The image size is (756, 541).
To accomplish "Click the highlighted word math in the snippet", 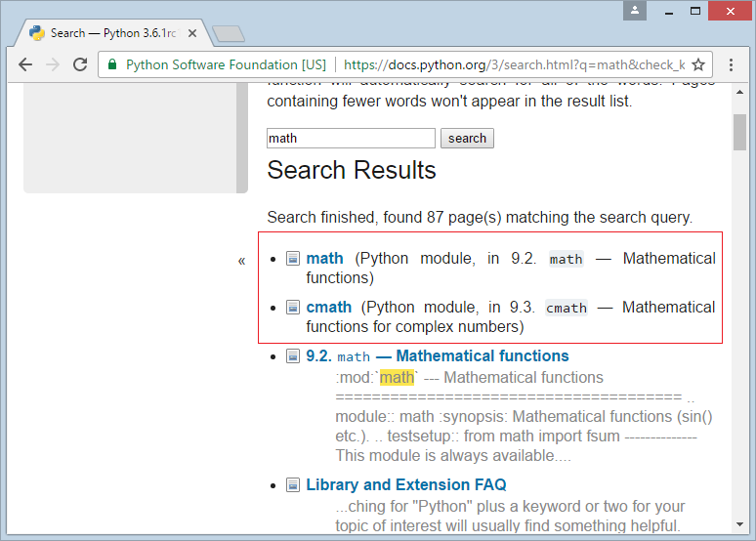I will [397, 377].
